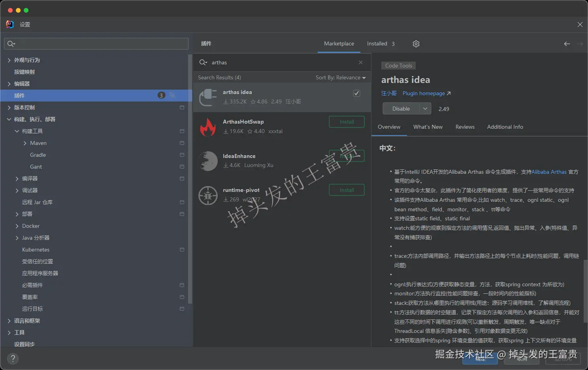Screen dimensions: 588x370
Task: Focus the plugin search field containing arthas
Action: [x=281, y=62]
